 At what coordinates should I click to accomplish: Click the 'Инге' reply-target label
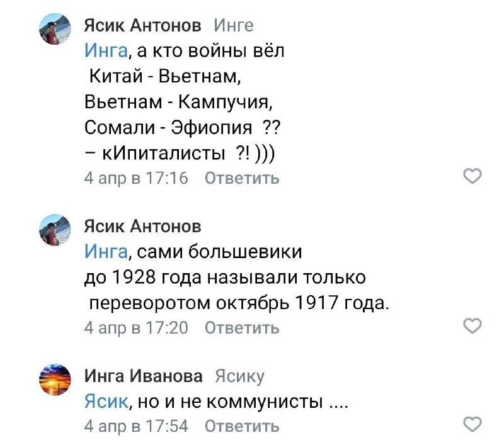[x=234, y=26]
